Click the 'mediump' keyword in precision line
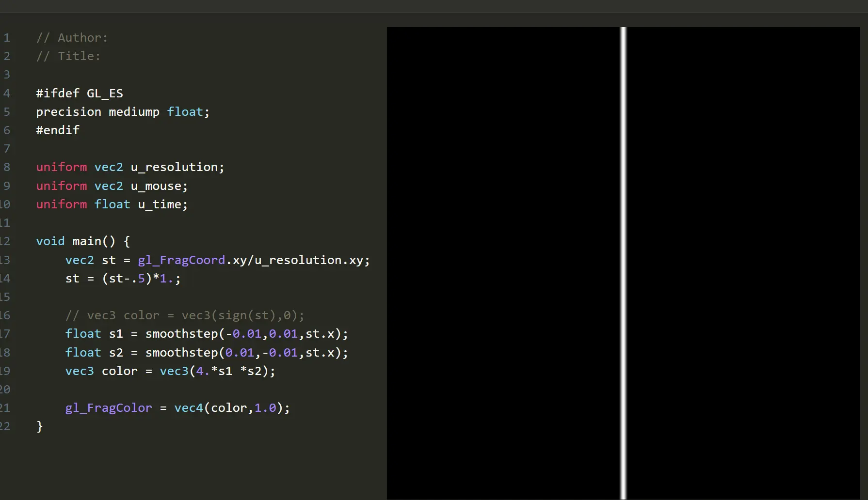Viewport: 868px width, 500px height. (x=134, y=112)
